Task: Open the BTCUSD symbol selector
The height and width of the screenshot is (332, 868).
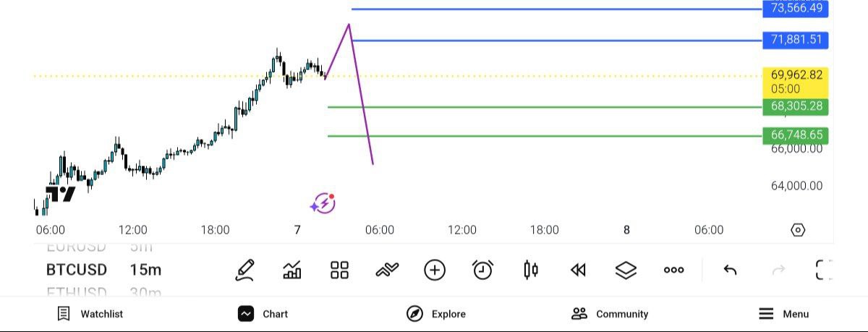Action: pos(77,271)
